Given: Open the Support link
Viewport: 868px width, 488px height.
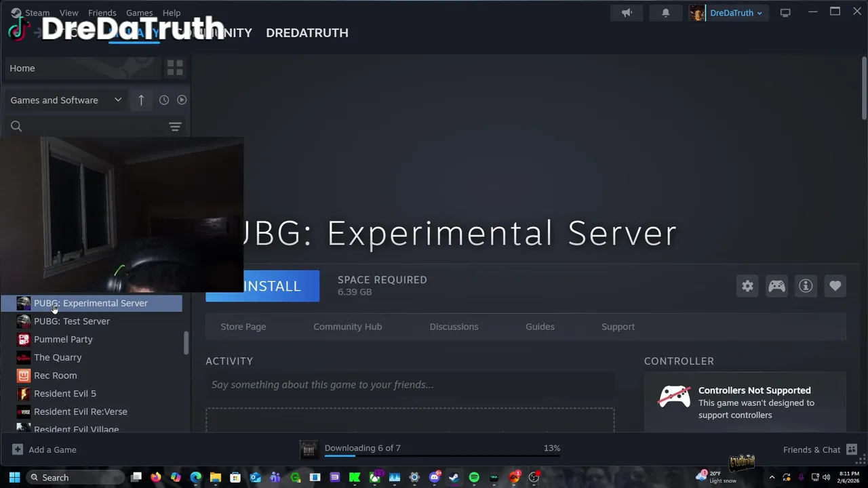Looking at the screenshot, I should (x=618, y=327).
